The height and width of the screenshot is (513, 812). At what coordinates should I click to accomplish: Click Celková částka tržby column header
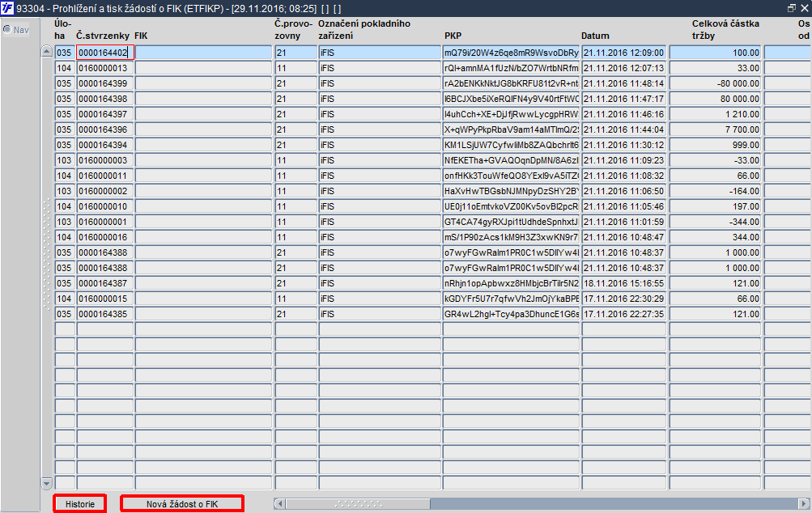pos(725,29)
